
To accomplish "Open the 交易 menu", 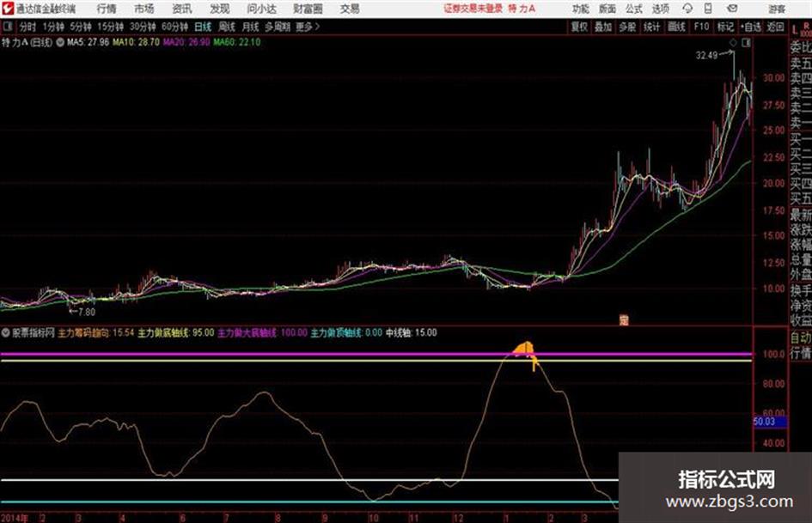I will point(350,9).
